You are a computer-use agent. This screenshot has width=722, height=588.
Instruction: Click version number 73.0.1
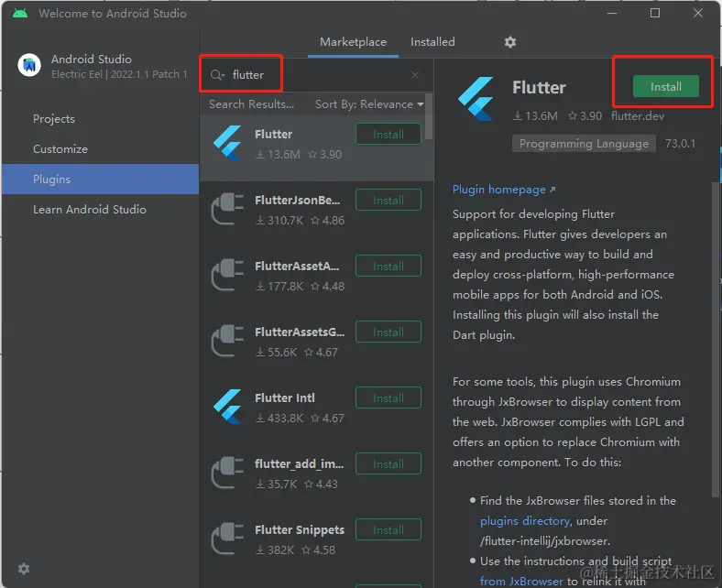pos(680,144)
